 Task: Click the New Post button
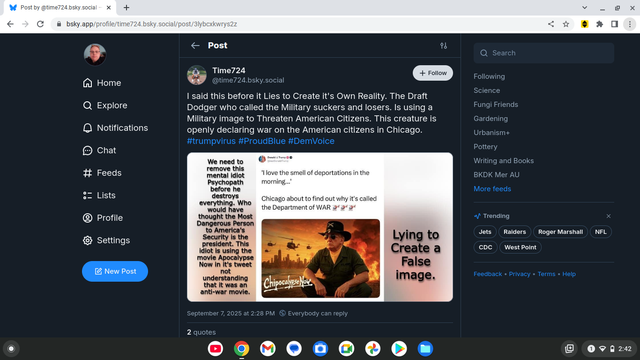[115, 271]
